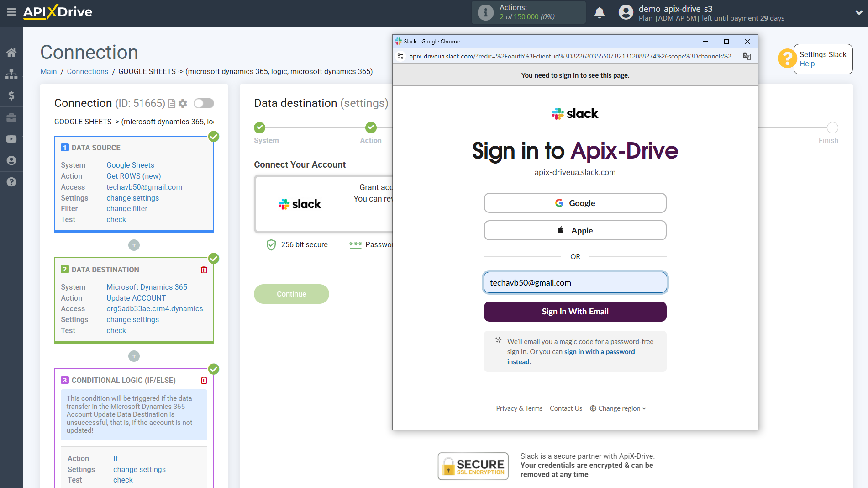Open Privacy & Terms link
The height and width of the screenshot is (488, 868).
[519, 408]
